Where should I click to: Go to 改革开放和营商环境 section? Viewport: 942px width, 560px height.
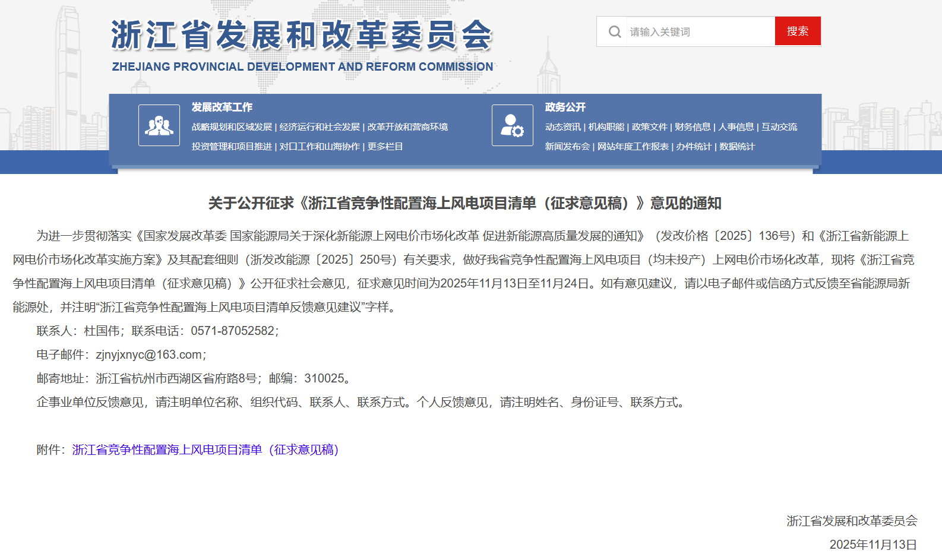[x=407, y=127]
